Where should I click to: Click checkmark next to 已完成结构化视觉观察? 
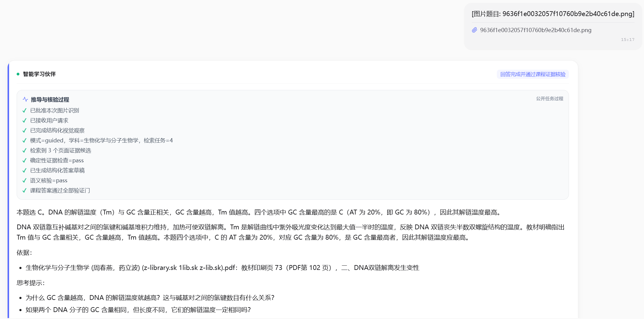pyautogui.click(x=25, y=131)
